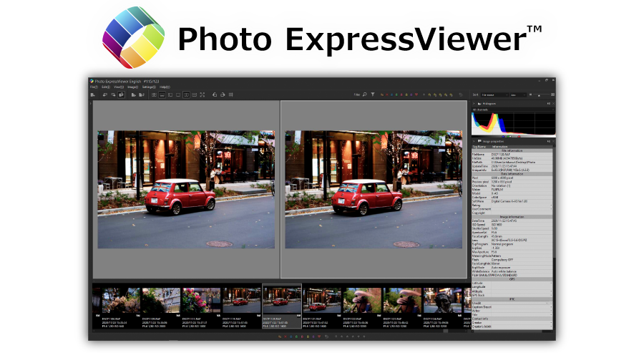Switch to thumbnail grid view layout
644x353 pixels.
coord(154,95)
